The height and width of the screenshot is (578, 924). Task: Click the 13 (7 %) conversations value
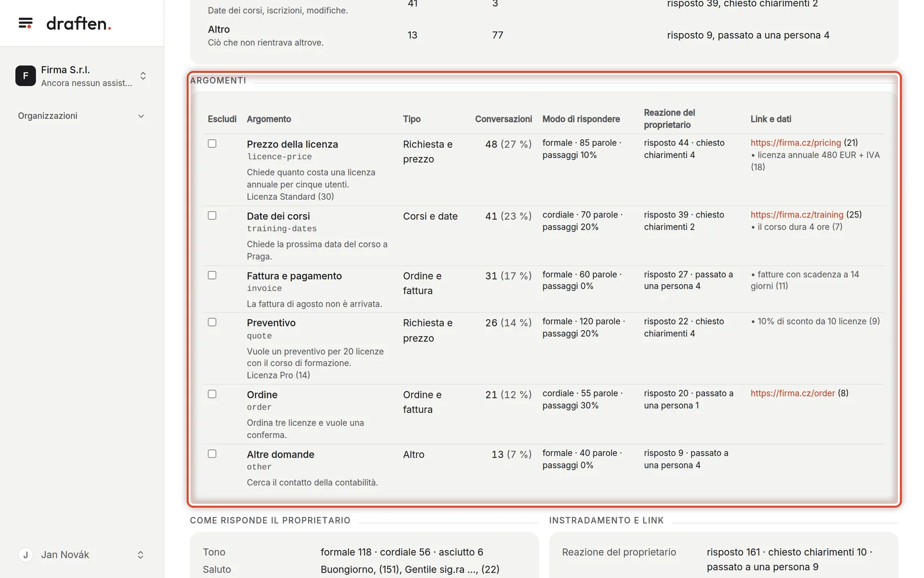click(512, 454)
